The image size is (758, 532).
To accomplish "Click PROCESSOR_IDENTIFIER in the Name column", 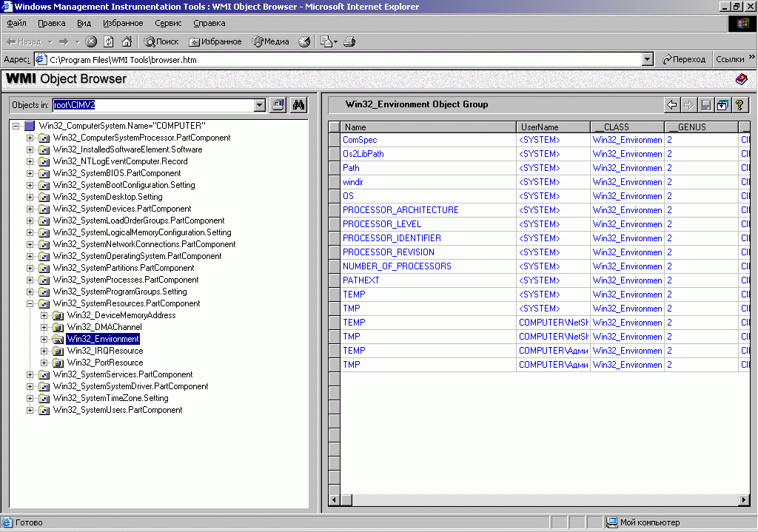I will click(x=392, y=238).
